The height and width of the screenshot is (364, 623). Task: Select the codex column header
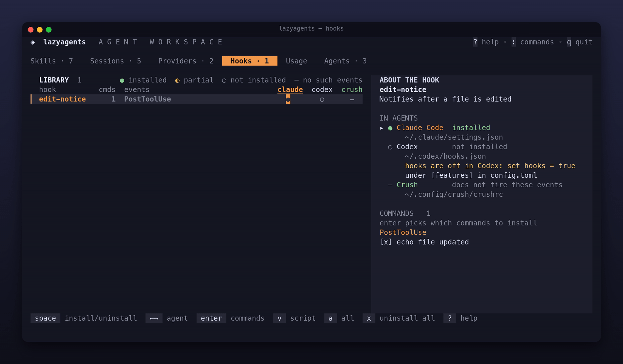tap(322, 90)
